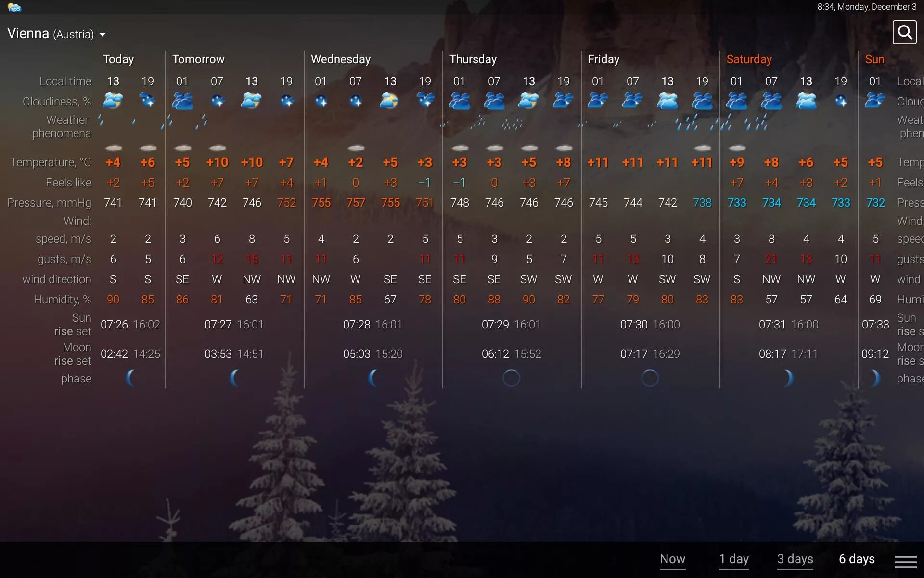The image size is (924, 578).
Task: Switch to the '6 days' tab
Action: (x=856, y=559)
